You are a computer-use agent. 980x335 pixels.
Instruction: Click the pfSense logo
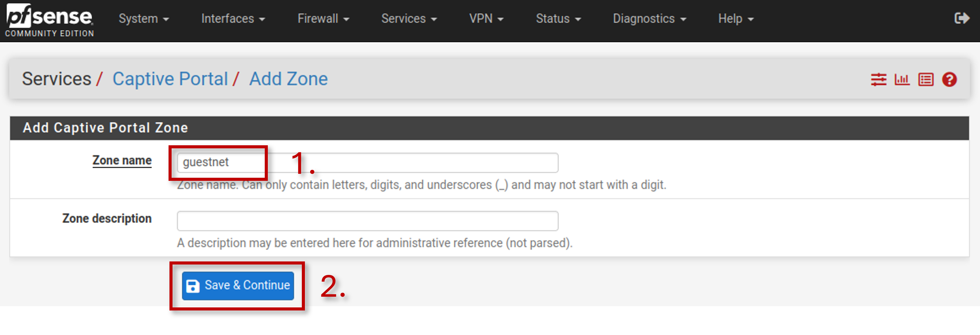click(x=49, y=20)
